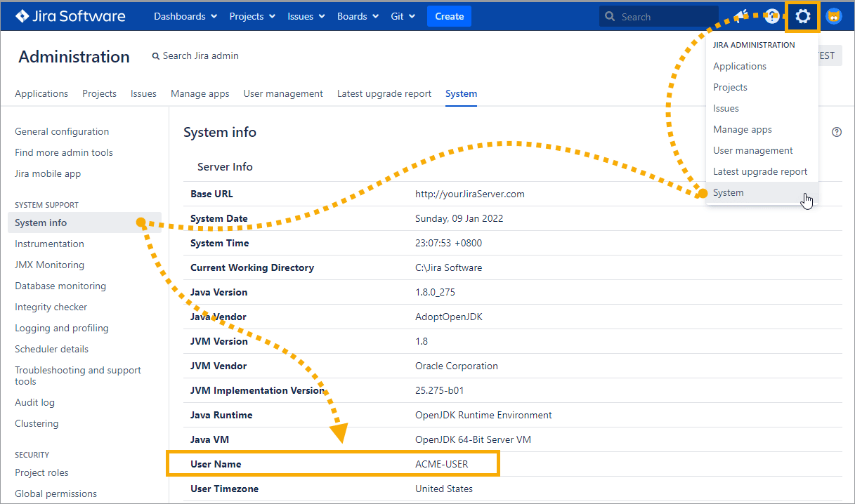Click the Jira Software logo

click(x=70, y=16)
